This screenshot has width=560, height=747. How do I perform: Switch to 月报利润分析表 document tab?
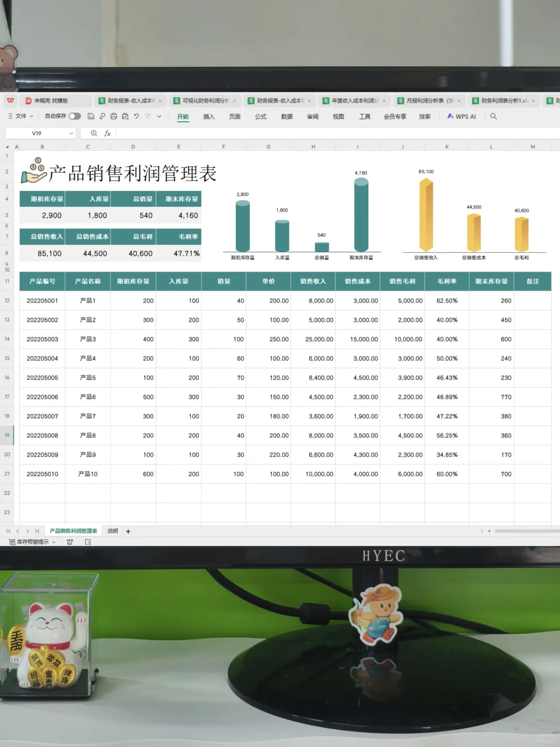[429, 101]
